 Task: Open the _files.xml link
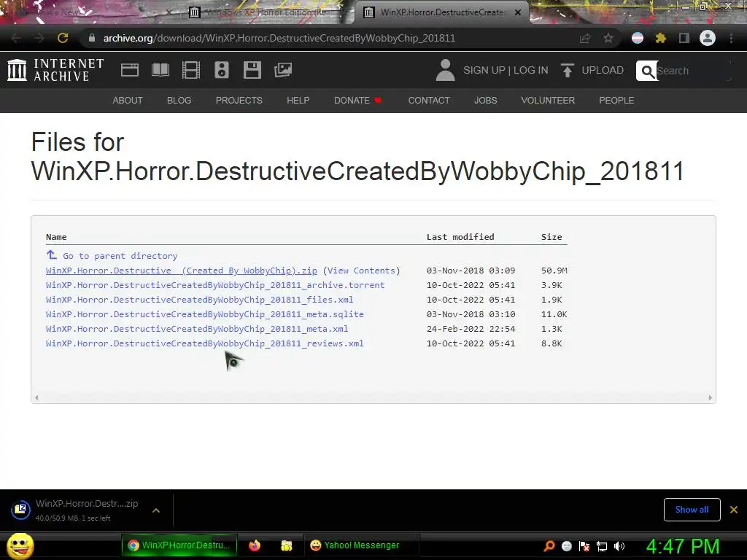tap(200, 300)
